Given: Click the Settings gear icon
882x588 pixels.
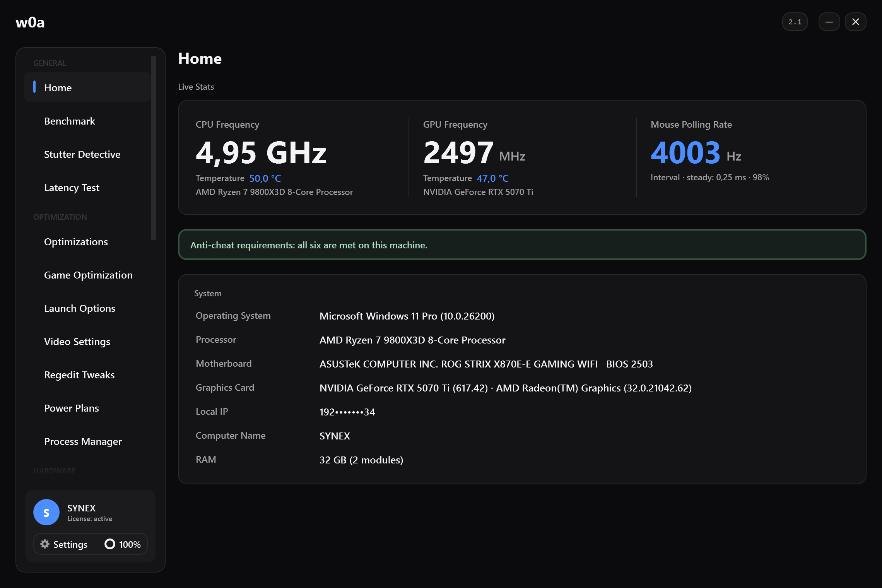Looking at the screenshot, I should click(45, 544).
